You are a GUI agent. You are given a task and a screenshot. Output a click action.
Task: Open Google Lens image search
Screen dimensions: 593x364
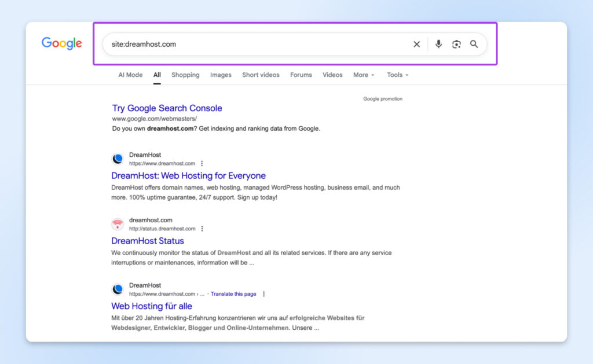(456, 44)
